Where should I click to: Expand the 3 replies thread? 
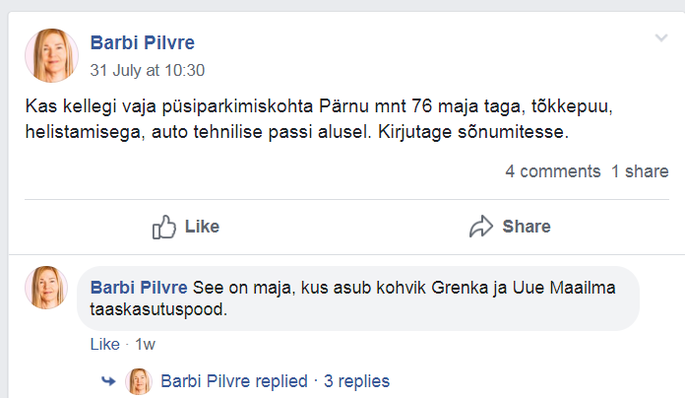click(356, 381)
